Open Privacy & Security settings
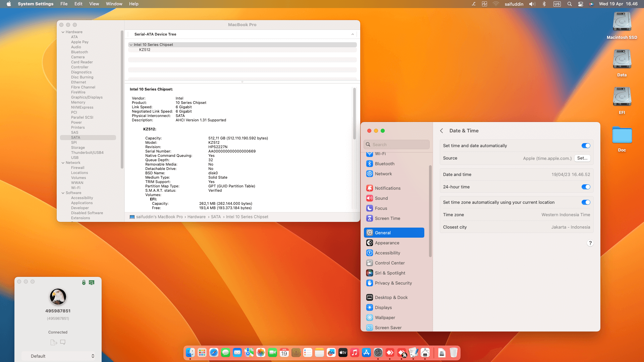The image size is (644, 362). click(x=393, y=283)
